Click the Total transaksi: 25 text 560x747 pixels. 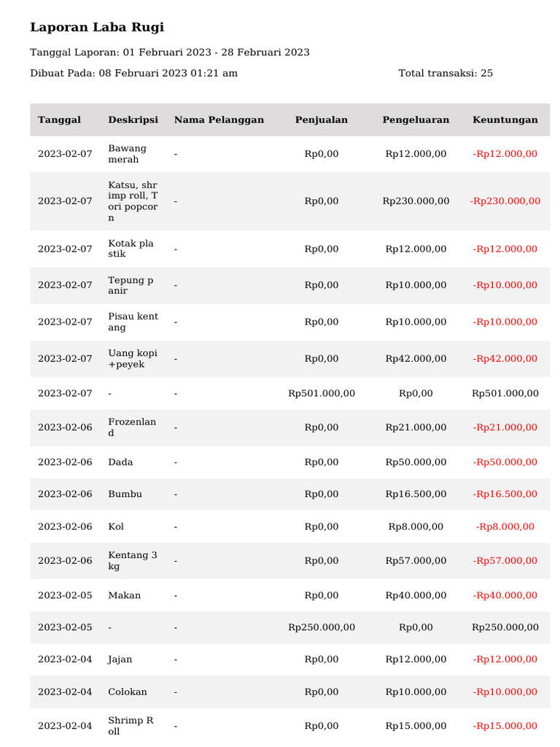pos(446,73)
